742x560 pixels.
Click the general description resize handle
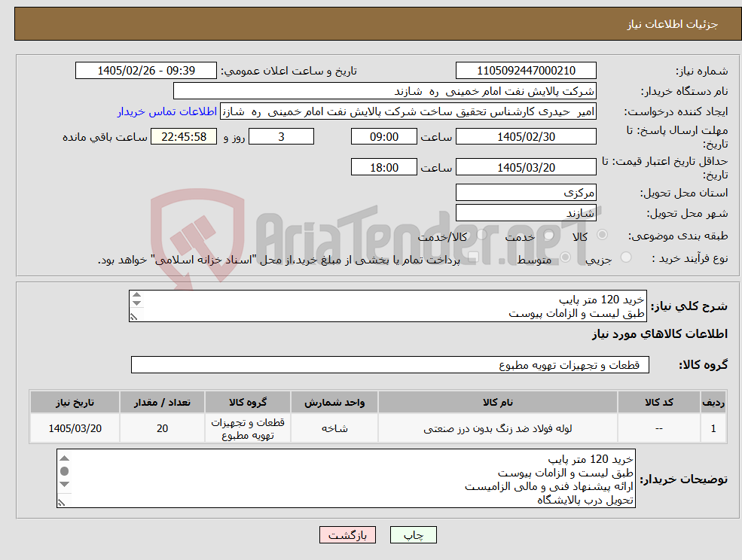pyautogui.click(x=134, y=316)
